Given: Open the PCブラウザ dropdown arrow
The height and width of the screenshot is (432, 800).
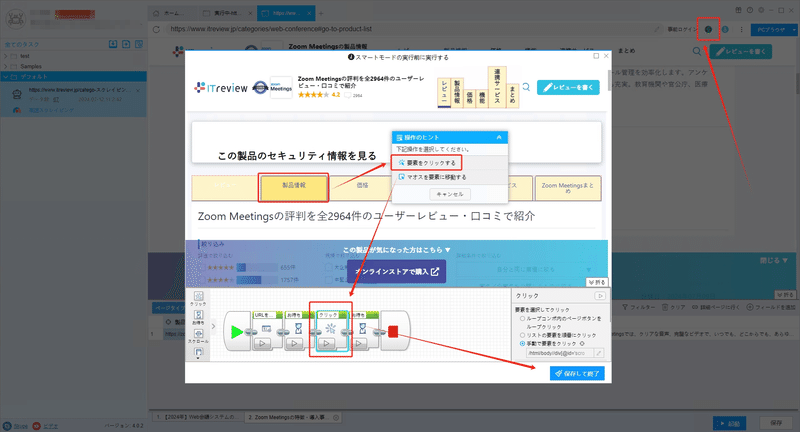Looking at the screenshot, I should pyautogui.click(x=793, y=30).
